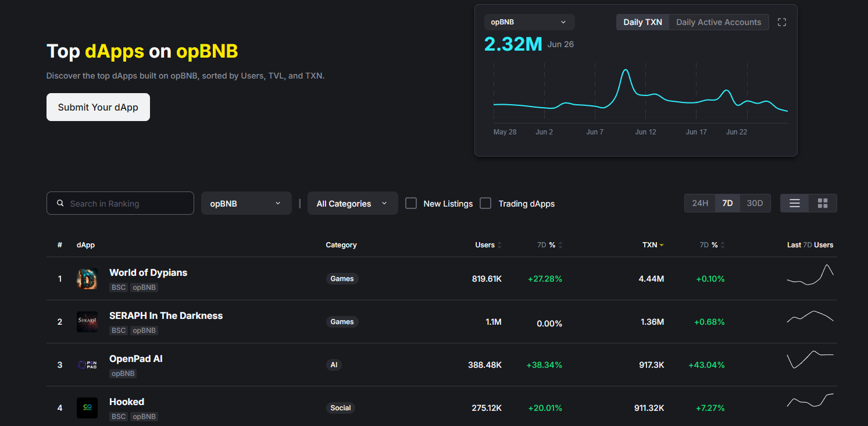Click the Hooked app logo

87,408
